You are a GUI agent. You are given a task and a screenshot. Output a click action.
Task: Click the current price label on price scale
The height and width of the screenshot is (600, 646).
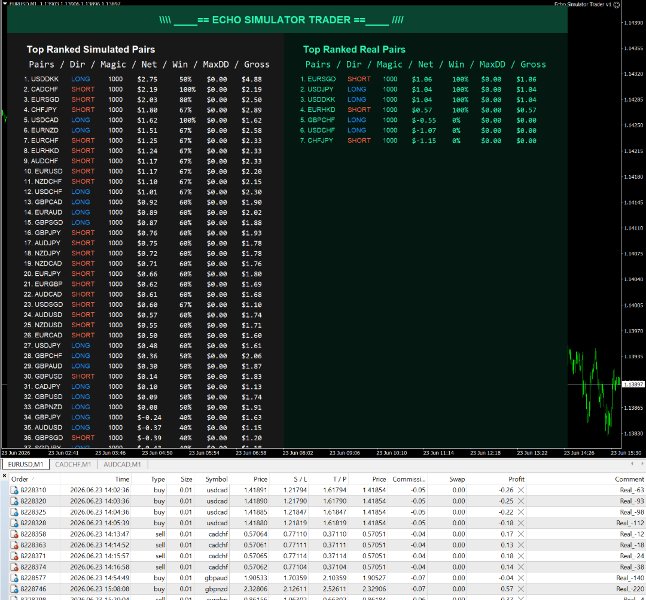[x=633, y=384]
